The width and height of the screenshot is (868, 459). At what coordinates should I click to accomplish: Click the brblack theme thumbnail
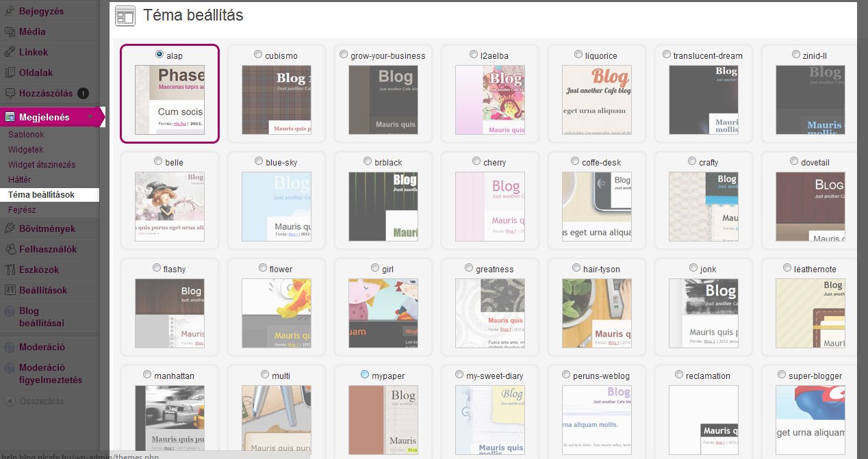383,207
